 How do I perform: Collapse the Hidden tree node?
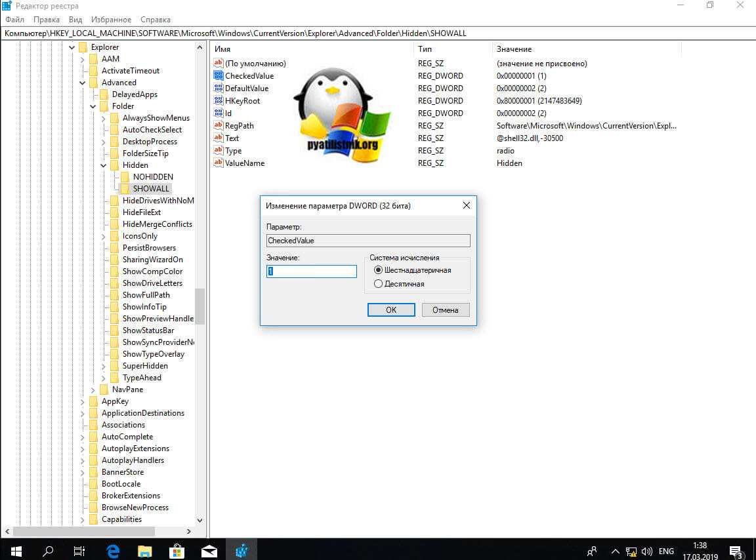click(104, 165)
